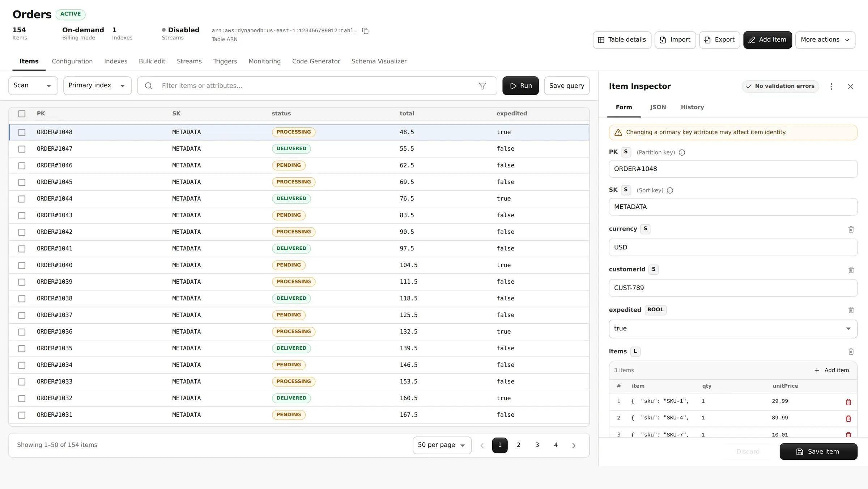Expand the More actions menu

pos(825,40)
